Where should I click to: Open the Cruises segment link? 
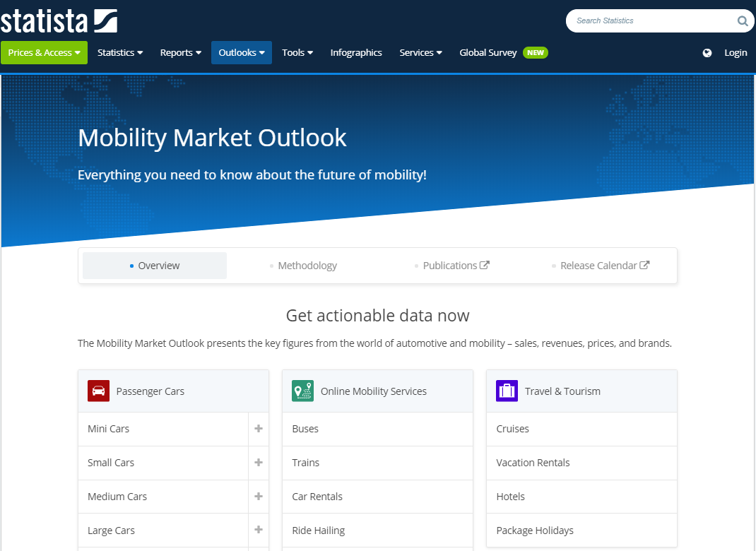tap(581, 429)
